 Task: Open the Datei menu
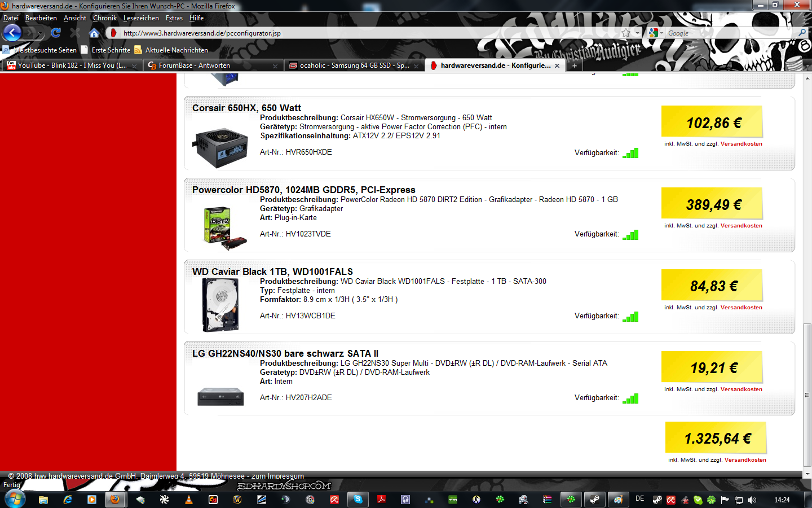[x=11, y=18]
